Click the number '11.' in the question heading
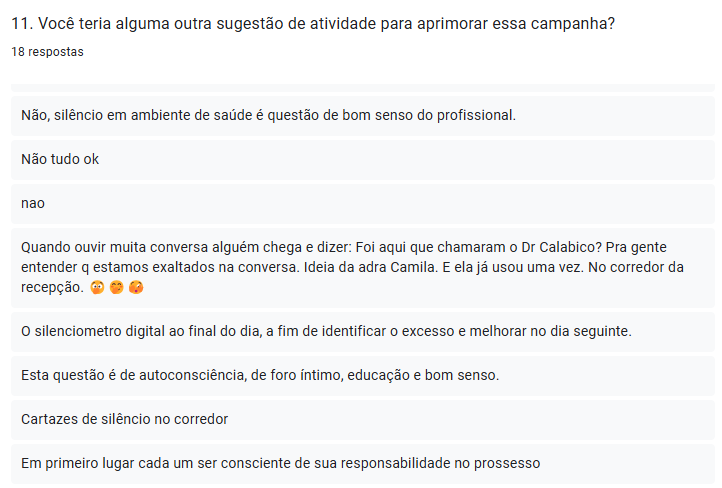The width and height of the screenshot is (722, 488). click(x=22, y=24)
